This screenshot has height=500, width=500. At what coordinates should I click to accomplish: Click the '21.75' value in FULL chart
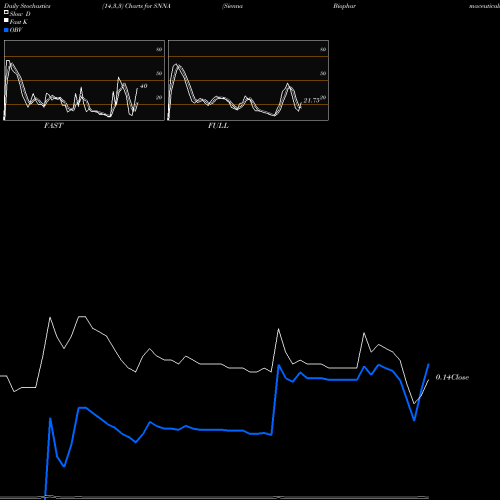pyautogui.click(x=311, y=100)
